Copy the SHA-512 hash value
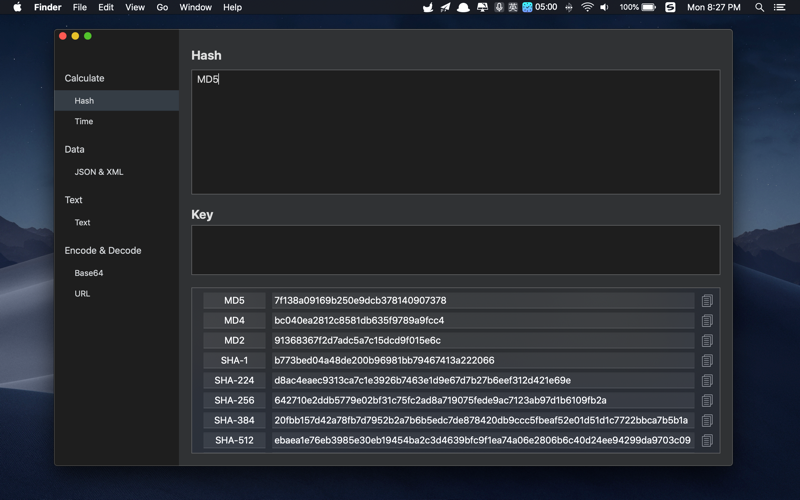 click(707, 440)
